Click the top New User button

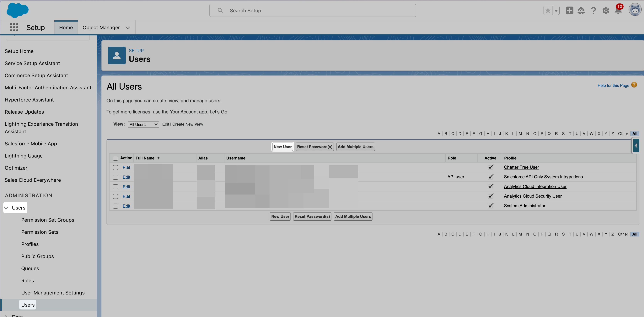(282, 147)
